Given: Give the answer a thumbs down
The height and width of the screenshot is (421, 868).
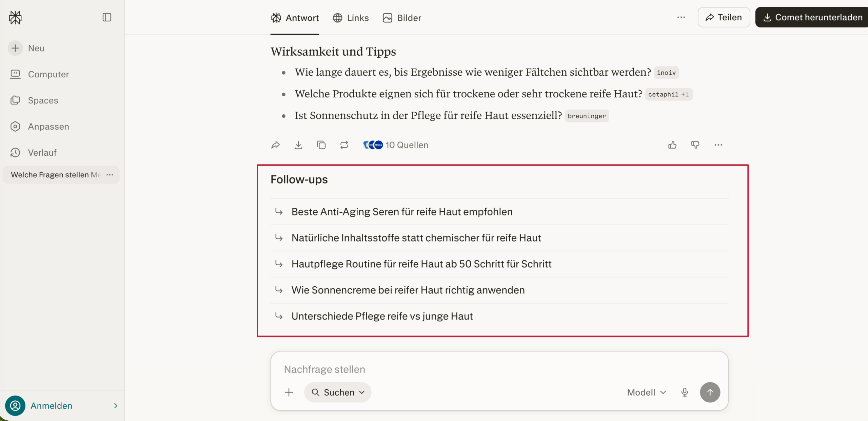Looking at the screenshot, I should (x=695, y=145).
